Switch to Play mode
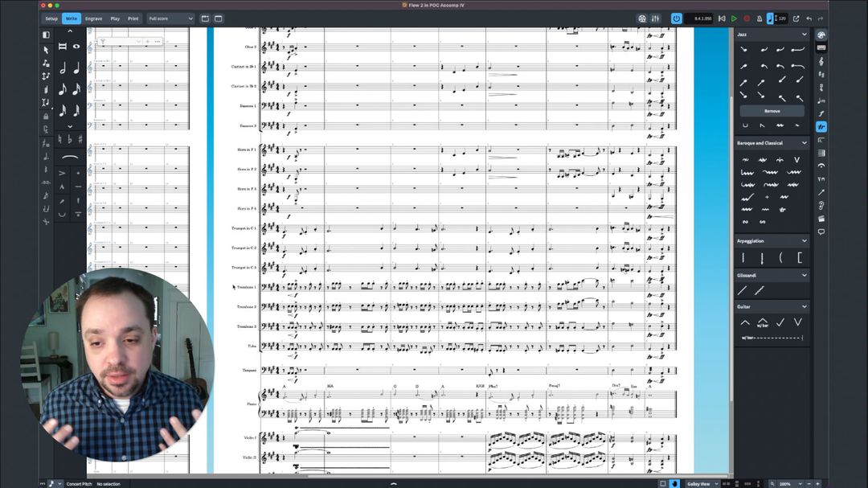Screen dimensions: 868x488 (x=115, y=18)
